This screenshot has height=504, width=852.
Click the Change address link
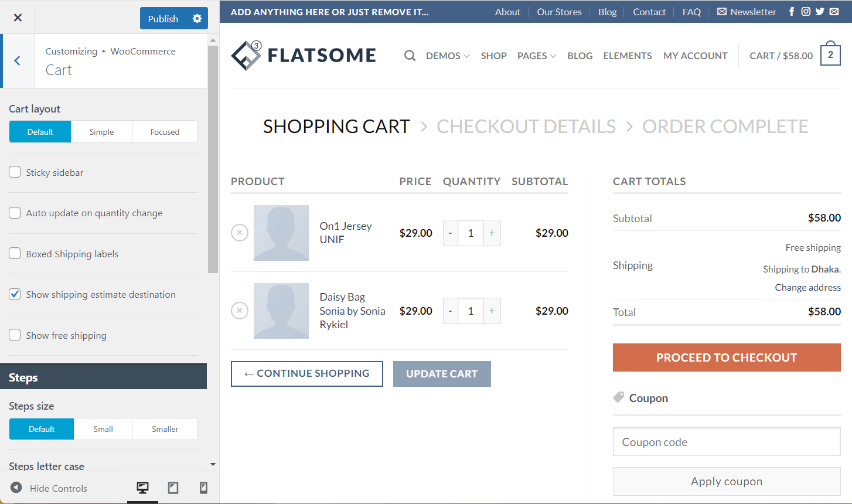(807, 287)
